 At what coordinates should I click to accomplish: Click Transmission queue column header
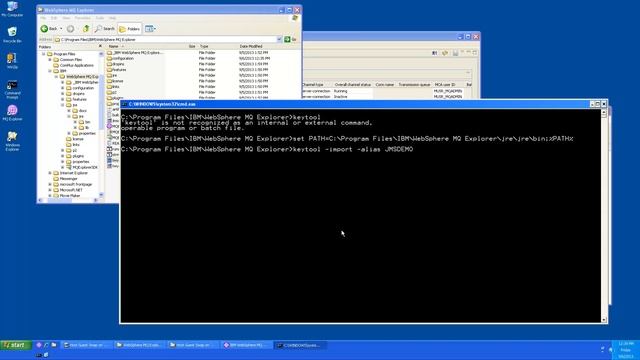pyautogui.click(x=414, y=84)
